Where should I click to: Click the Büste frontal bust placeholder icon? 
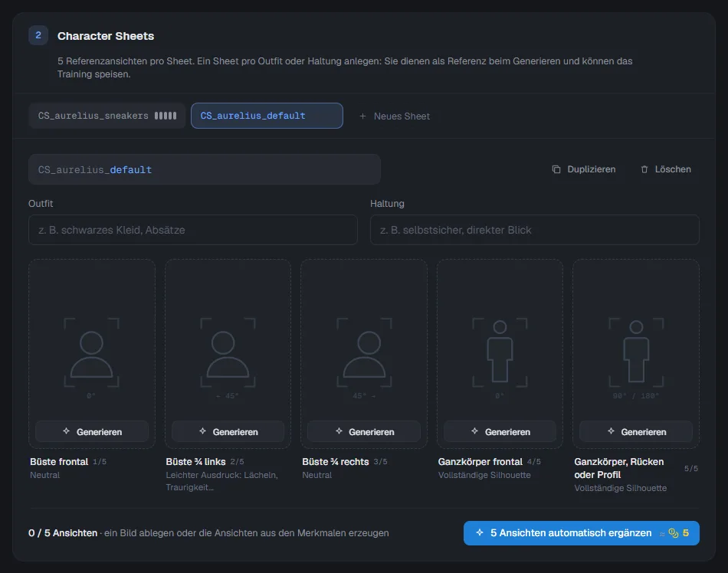click(91, 353)
